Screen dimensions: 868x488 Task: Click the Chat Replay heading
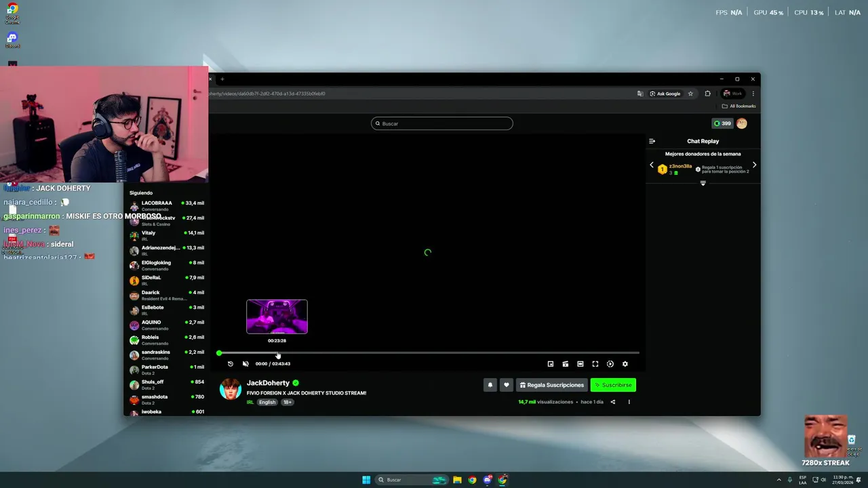coord(703,141)
